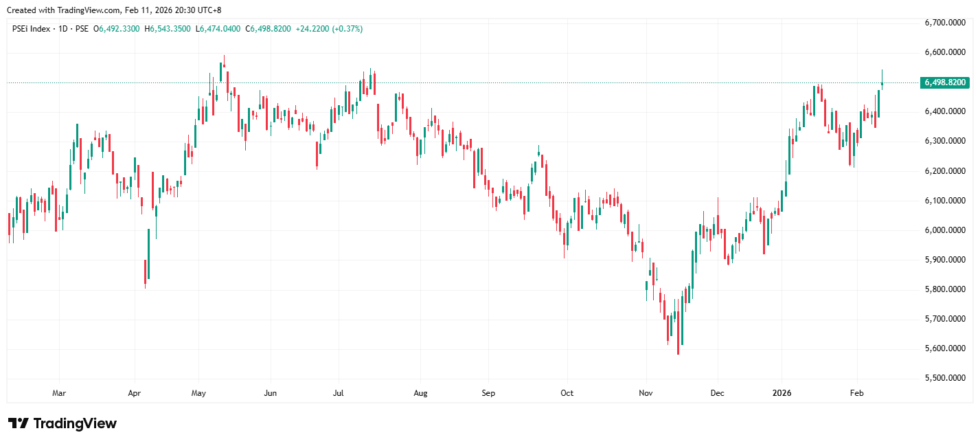The image size is (980, 444).
Task: Click the Mar label on time axis
Action: (59, 394)
